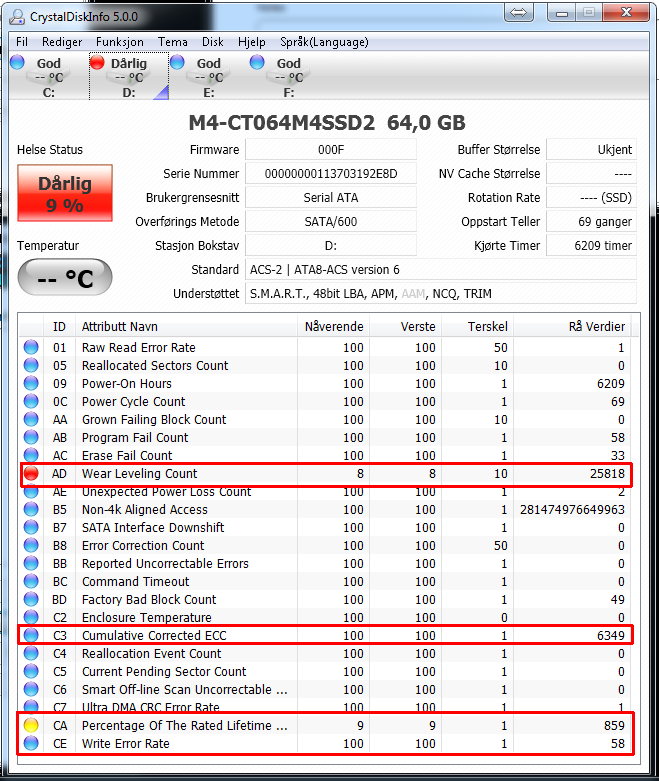This screenshot has height=781, width=659.
Task: Click status icon for Factory Bad Block Count
Action: 31,599
